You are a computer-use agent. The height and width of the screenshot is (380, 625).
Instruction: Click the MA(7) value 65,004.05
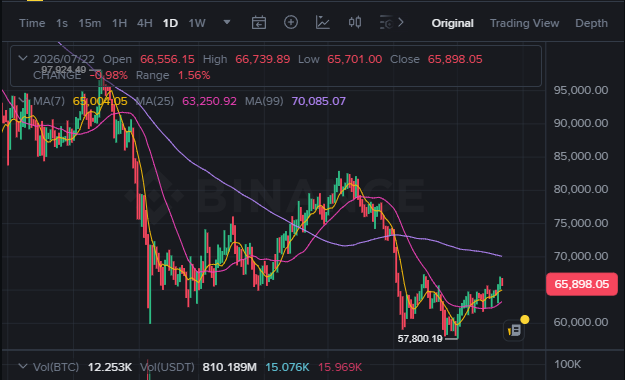point(100,101)
